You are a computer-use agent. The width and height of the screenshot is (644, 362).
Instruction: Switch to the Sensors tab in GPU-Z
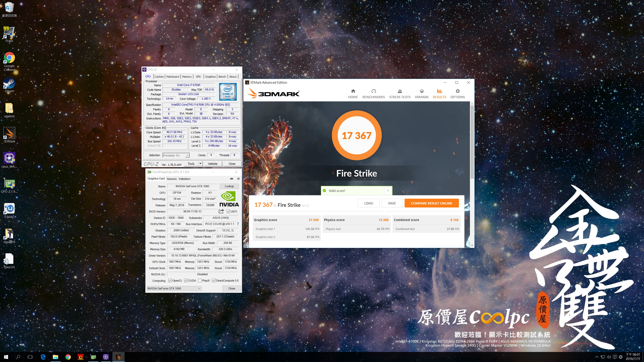tap(172, 179)
